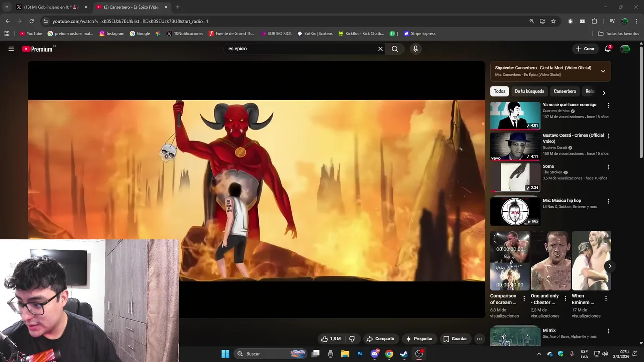
Task: Show more filter chips with right arrow
Action: click(x=604, y=92)
